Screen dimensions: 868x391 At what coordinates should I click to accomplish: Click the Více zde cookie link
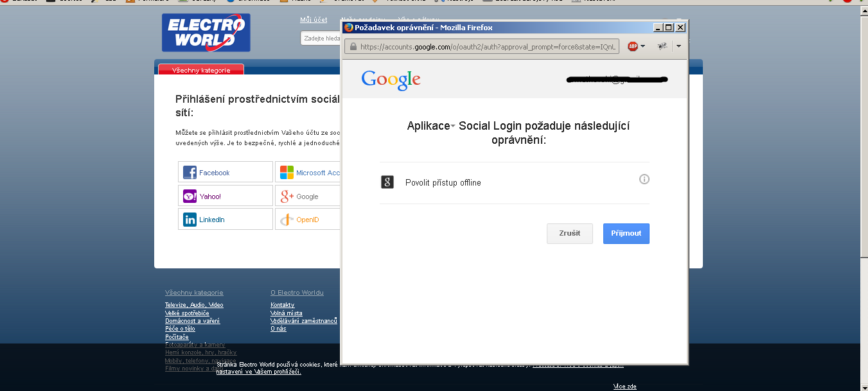[624, 386]
